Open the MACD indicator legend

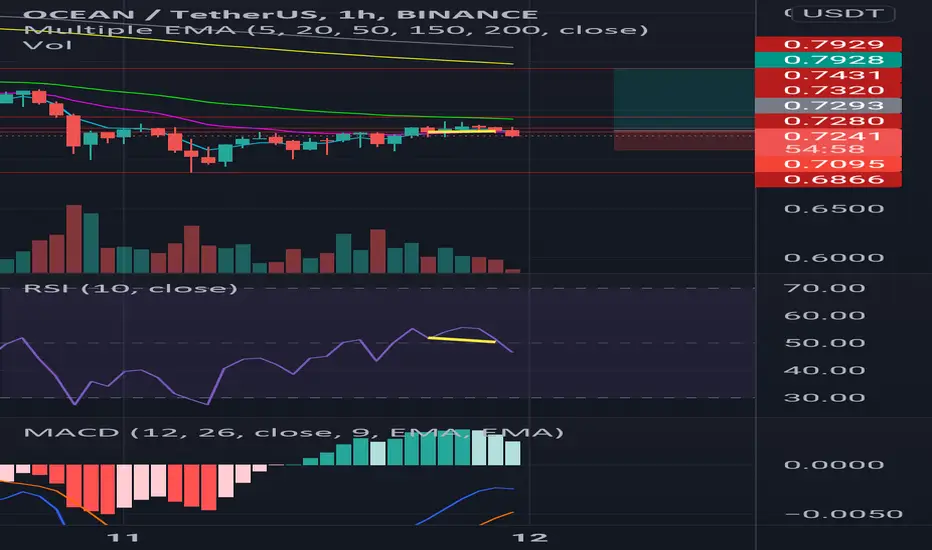[x=294, y=432]
